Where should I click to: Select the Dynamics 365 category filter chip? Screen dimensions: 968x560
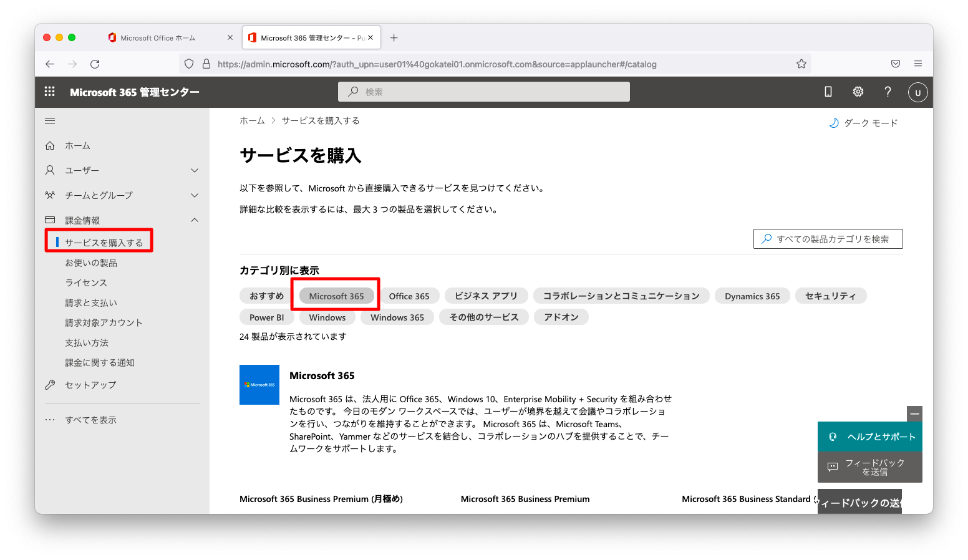[x=752, y=296]
